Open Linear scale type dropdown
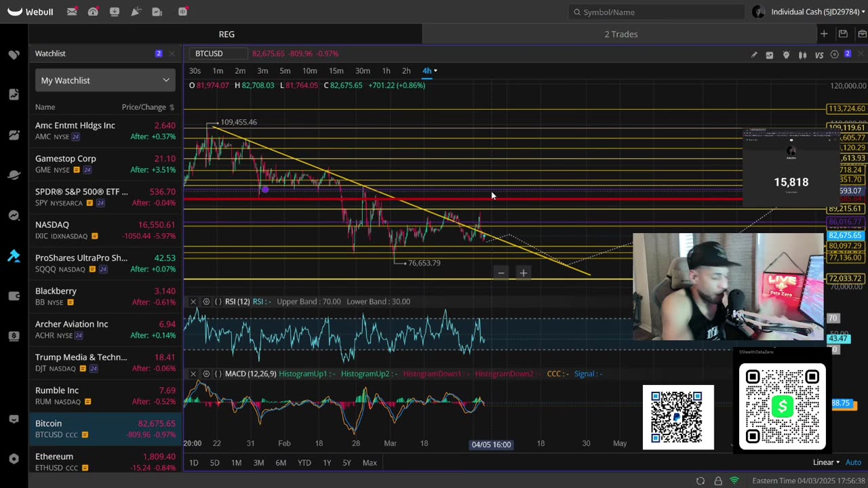Image resolution: width=868 pixels, height=488 pixels. (827, 462)
